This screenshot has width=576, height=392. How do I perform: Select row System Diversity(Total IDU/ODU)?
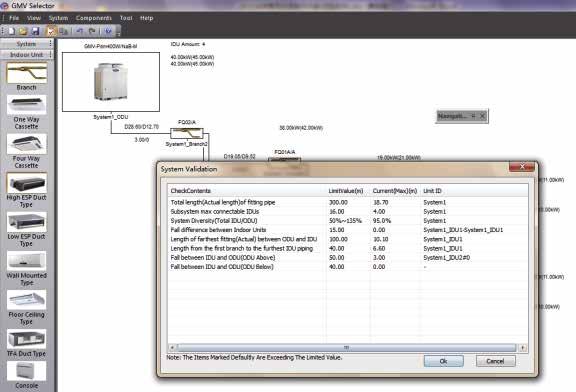(x=348, y=221)
